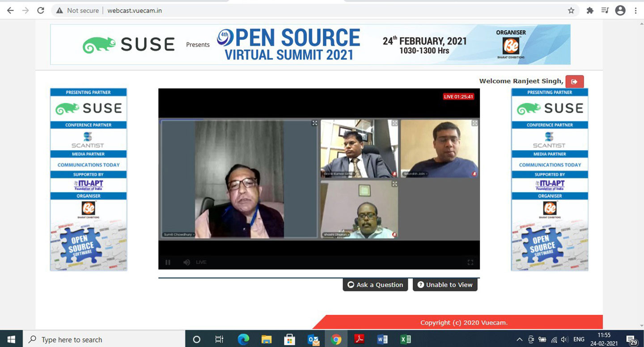Expand Sumit Chowdhury's video tile
644x347 pixels.
314,123
